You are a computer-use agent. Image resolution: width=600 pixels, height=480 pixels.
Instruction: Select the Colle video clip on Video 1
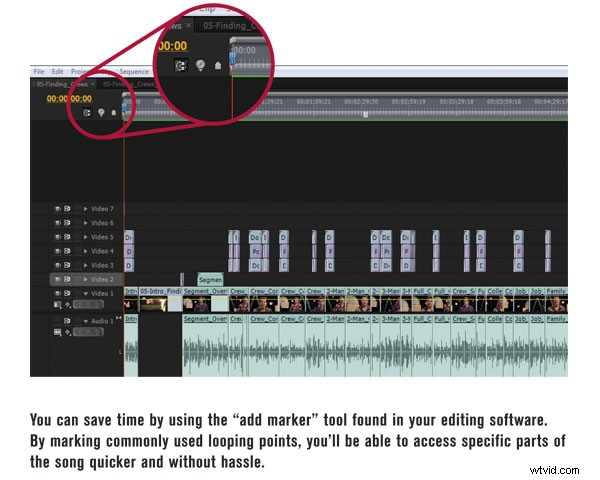[495, 299]
